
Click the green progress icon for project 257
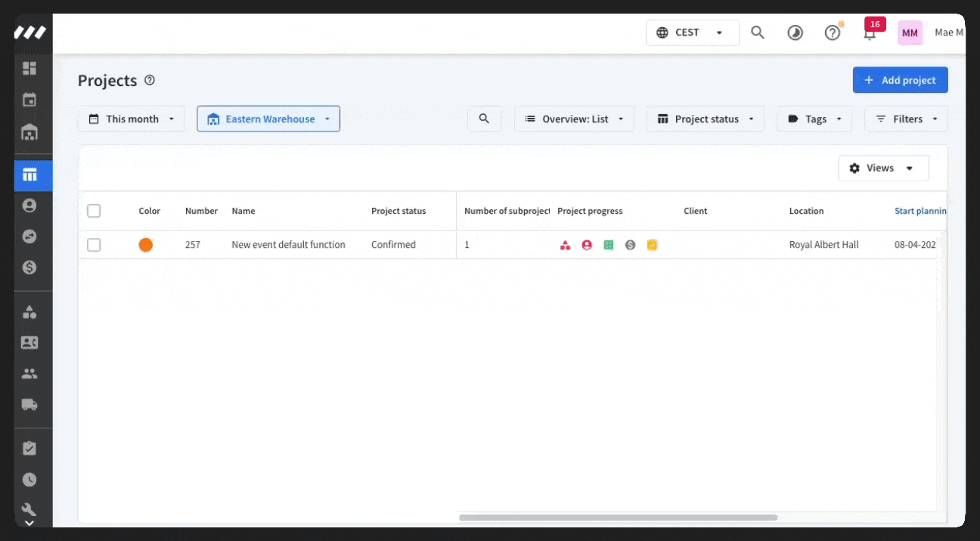point(609,245)
